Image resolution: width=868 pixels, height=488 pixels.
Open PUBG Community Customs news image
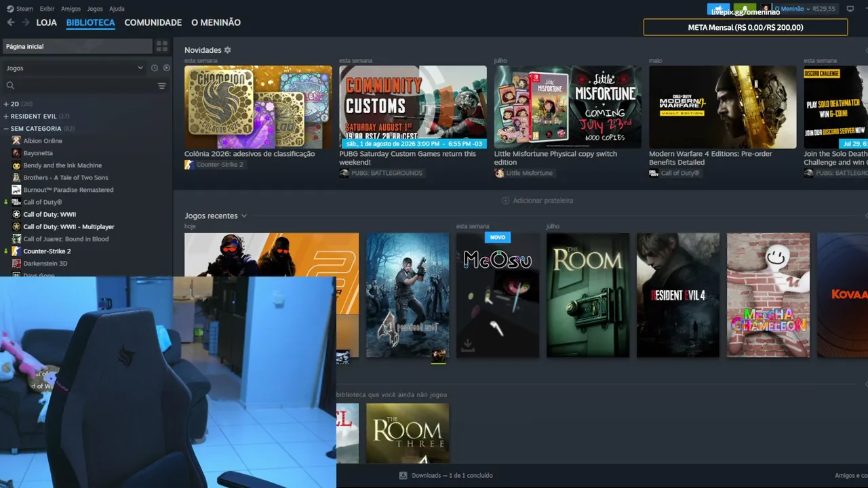413,107
